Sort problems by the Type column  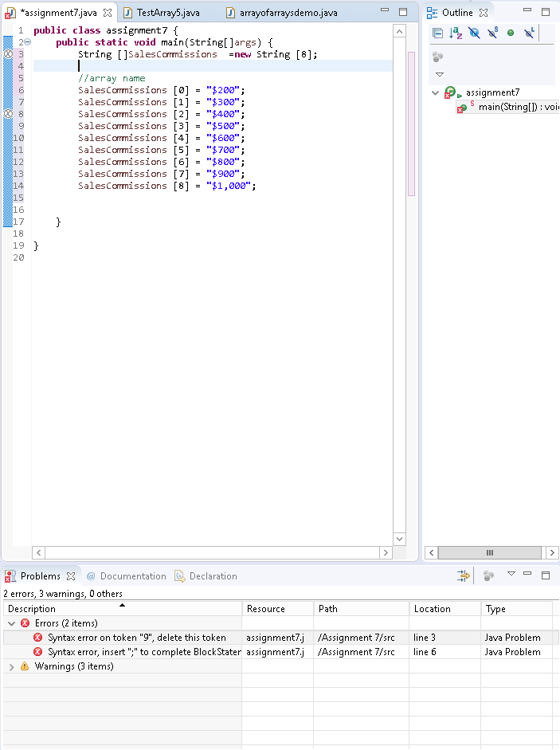point(516,608)
